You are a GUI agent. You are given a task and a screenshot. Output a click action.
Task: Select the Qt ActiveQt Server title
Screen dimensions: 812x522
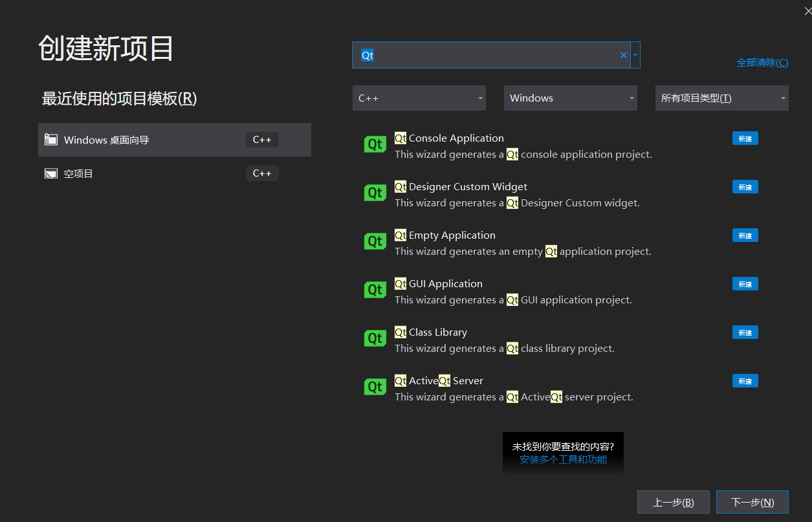pos(439,380)
